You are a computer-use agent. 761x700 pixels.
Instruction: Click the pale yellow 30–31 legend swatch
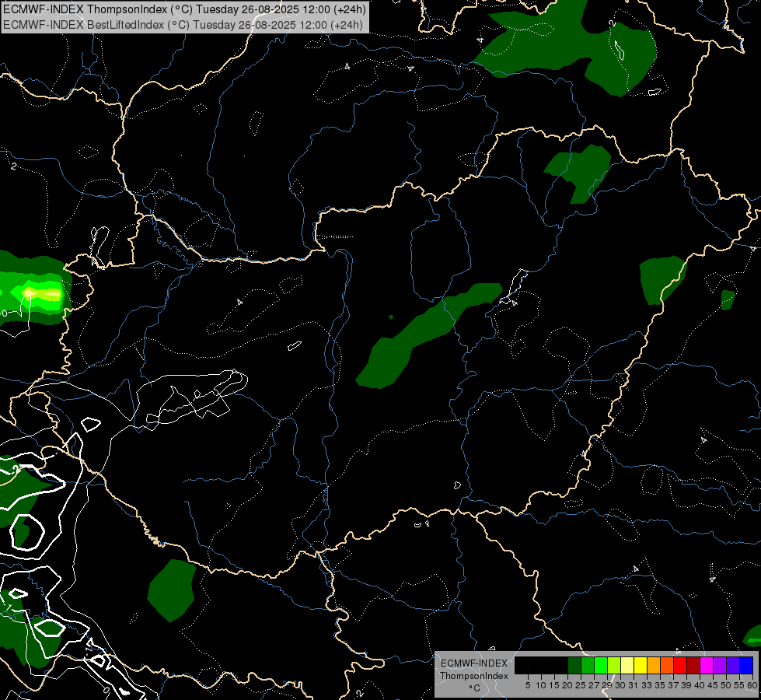pyautogui.click(x=627, y=665)
